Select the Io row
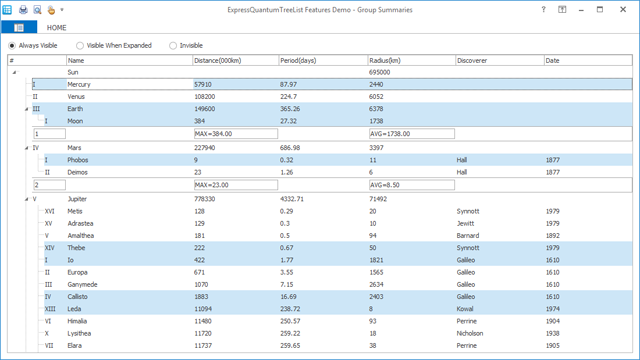The width and height of the screenshot is (640, 360). (x=338, y=260)
